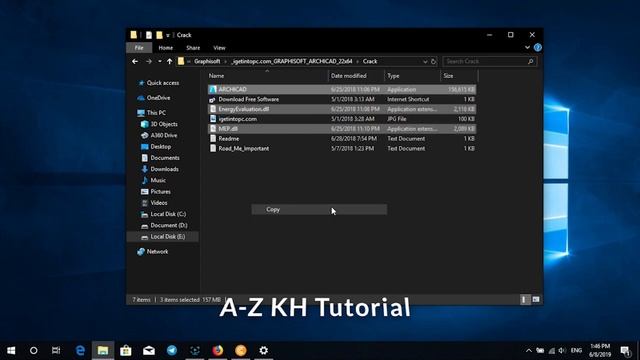The height and width of the screenshot is (360, 640).
Task: Open Local Disk (E:) in the sidebar
Action: click(167, 237)
